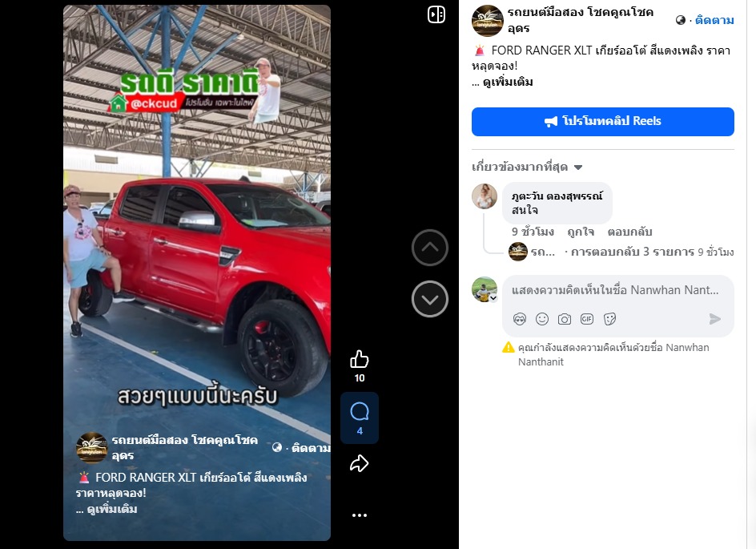Open the three-dot more options menu
756x549 pixels.
[360, 515]
